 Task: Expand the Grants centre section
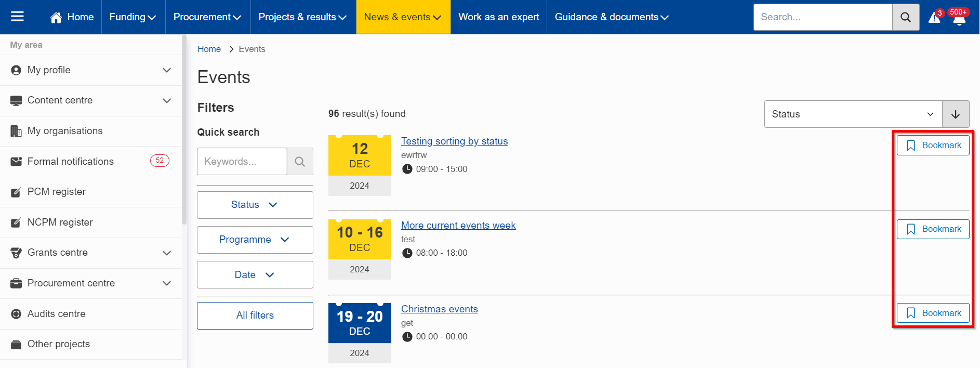click(x=167, y=253)
